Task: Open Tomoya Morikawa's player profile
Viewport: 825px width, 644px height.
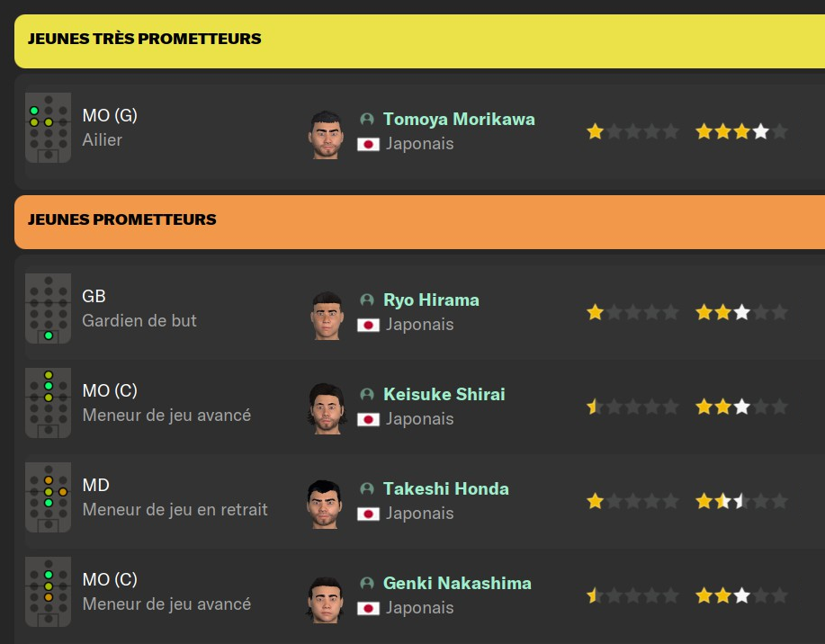Action: [459, 119]
